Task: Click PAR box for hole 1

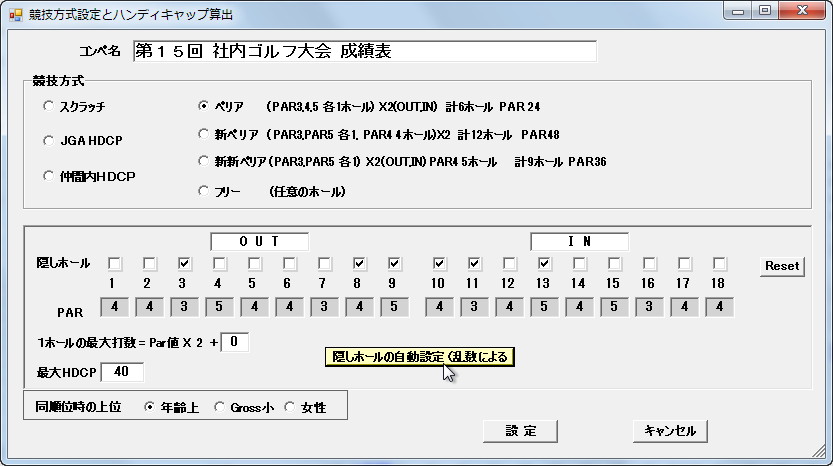Action: point(114,307)
